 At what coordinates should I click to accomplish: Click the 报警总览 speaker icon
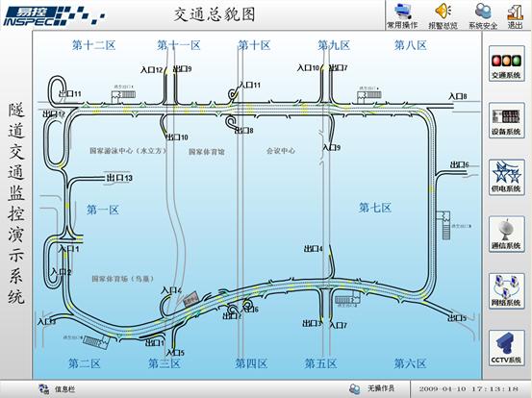(443, 15)
